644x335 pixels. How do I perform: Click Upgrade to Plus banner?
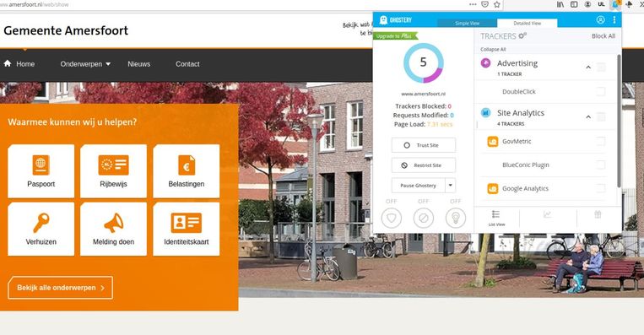point(395,36)
